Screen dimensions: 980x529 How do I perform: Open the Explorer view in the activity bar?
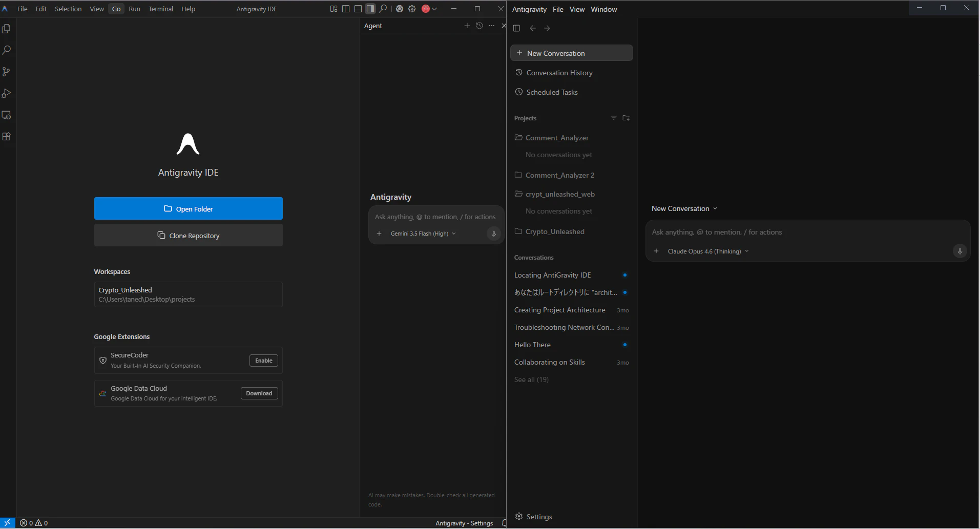point(7,29)
